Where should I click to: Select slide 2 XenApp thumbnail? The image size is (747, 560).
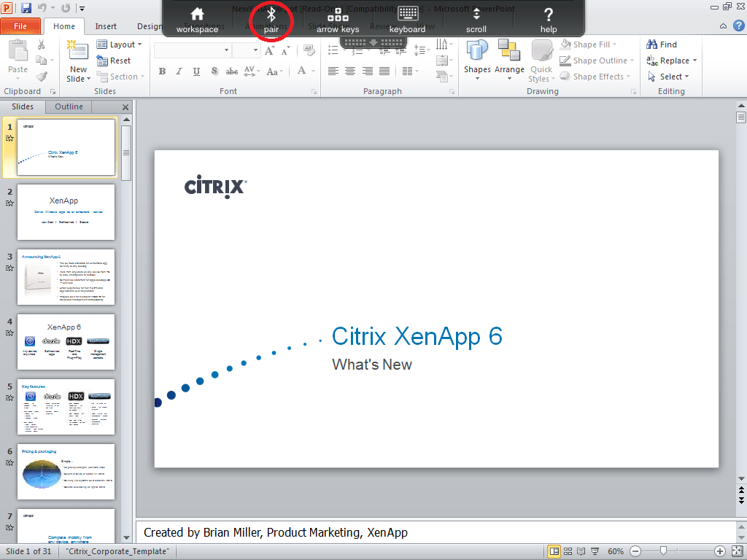66,212
